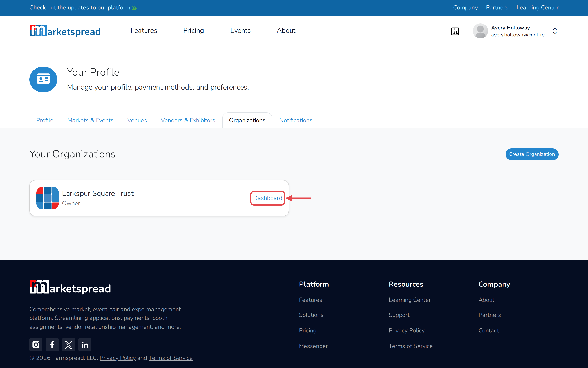The width and height of the screenshot is (588, 368).
Task: Click footer Support link
Action: 399,315
